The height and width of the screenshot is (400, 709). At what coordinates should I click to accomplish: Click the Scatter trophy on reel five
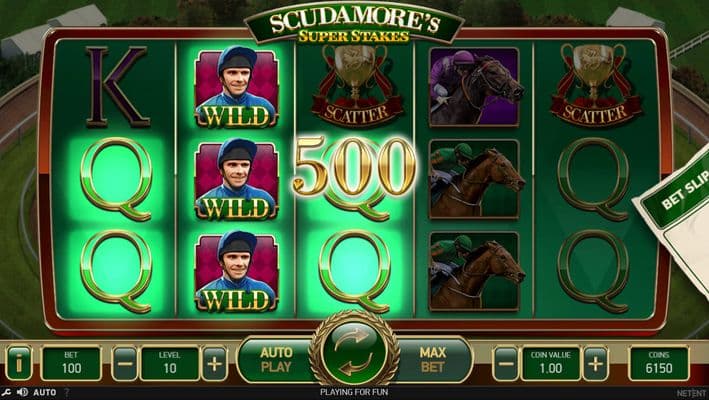pyautogui.click(x=595, y=85)
